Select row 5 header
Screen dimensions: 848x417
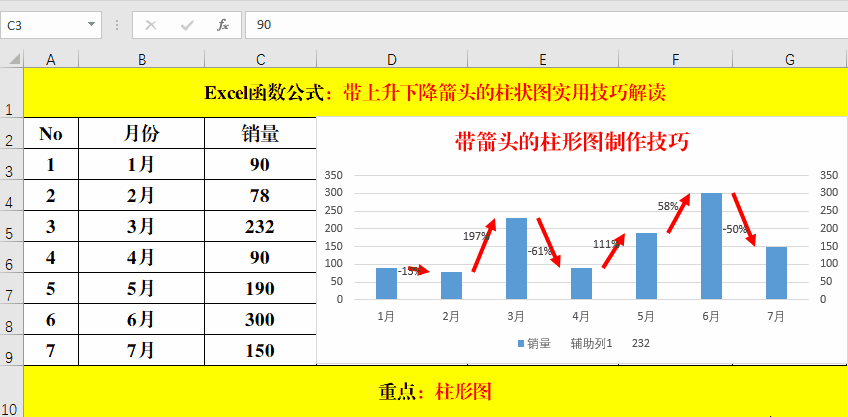point(12,226)
